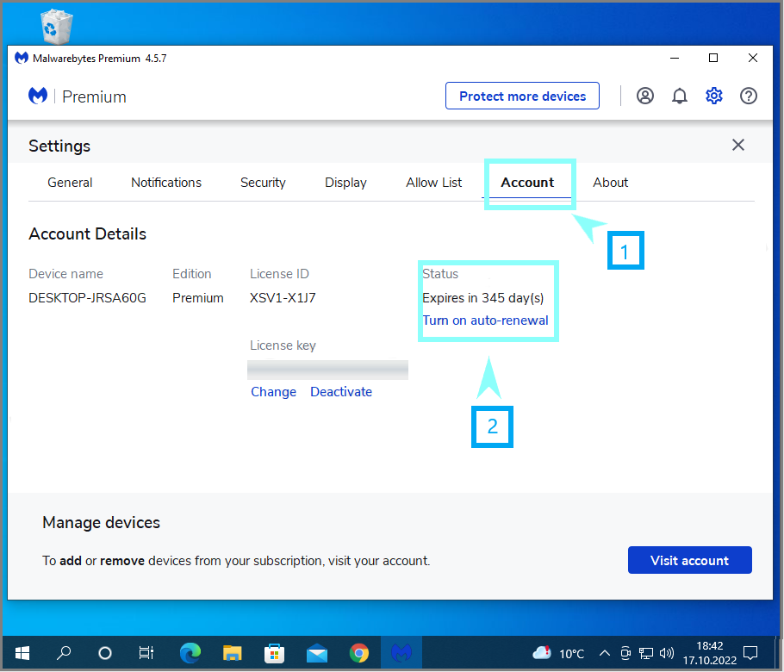
Task: Click the Meet Now tray icon
Action: tap(625, 653)
